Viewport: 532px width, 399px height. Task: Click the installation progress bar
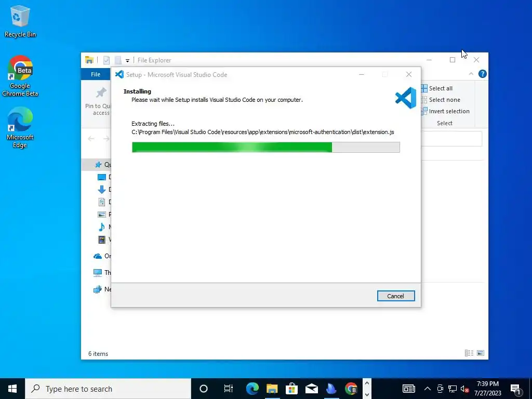point(265,147)
